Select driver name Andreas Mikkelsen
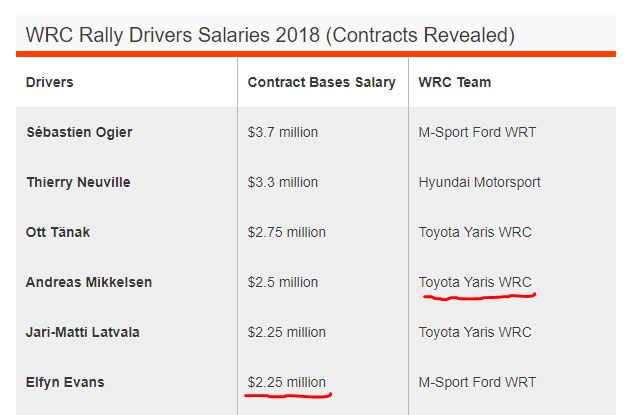 click(89, 282)
